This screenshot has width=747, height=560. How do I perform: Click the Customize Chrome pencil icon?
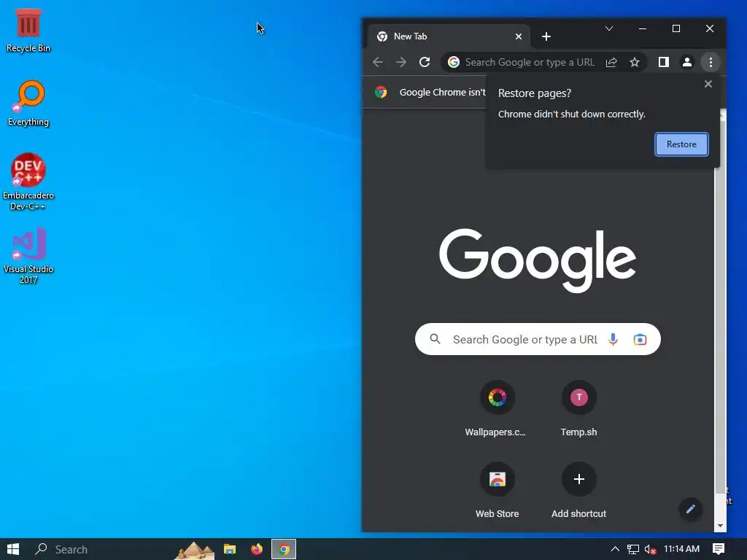click(690, 509)
